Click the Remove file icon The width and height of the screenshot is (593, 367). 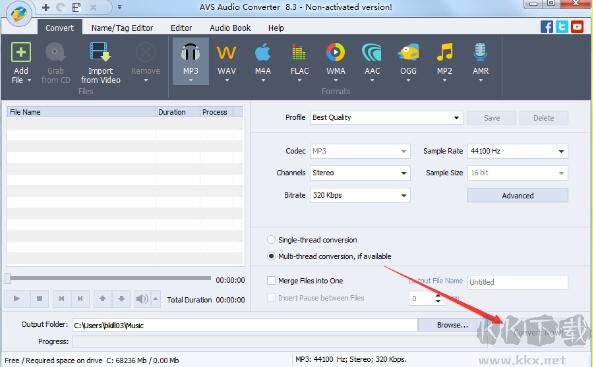click(146, 52)
